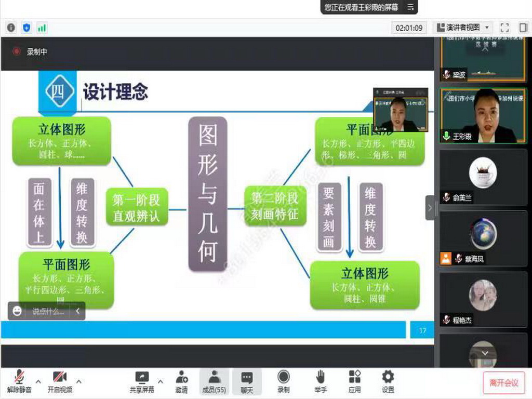Screen dimensions: 532x399
Task: Expand share options arrow next to 共享屏幕
Action: point(161,382)
